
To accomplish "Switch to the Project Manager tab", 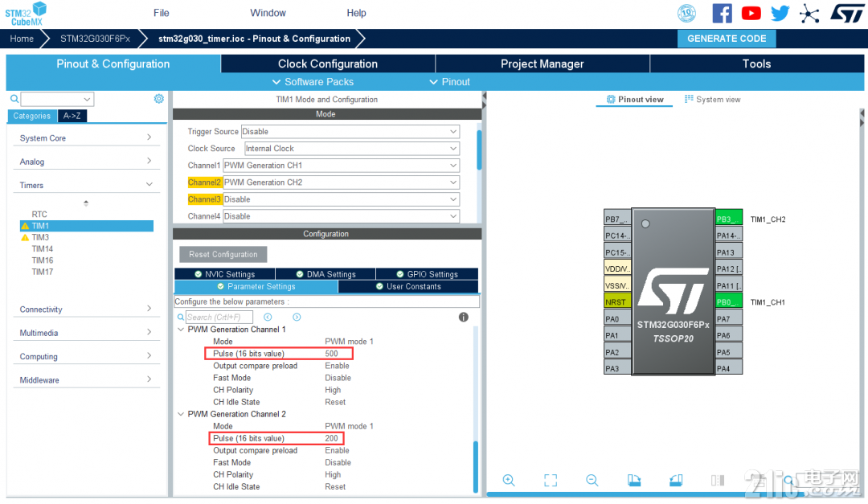I will coord(542,64).
